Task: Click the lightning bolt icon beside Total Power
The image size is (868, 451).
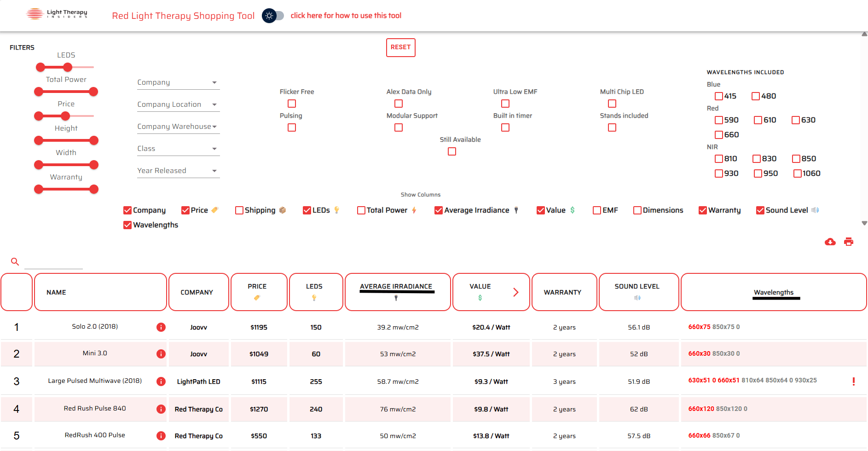Action: [414, 210]
